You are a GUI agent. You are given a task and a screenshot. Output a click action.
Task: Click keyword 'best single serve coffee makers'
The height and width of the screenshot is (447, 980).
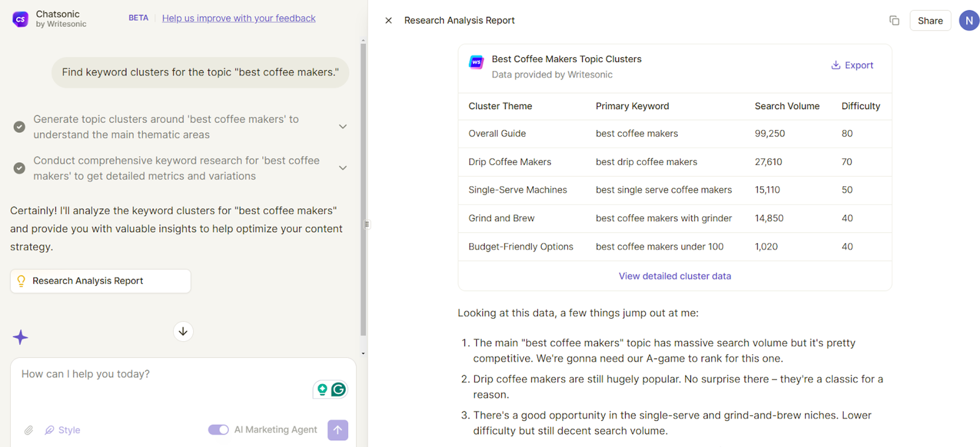point(664,190)
